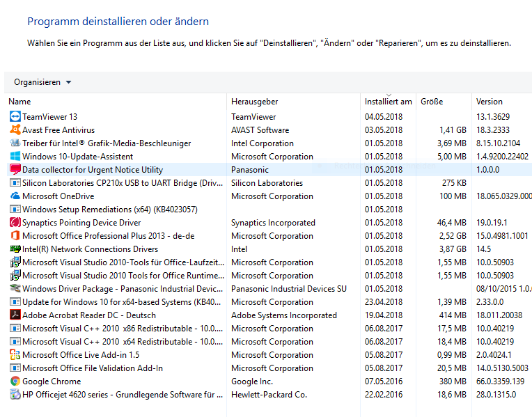Click version 28.0.1315.0
Viewport: 532px width, 417px height.
coord(496,395)
